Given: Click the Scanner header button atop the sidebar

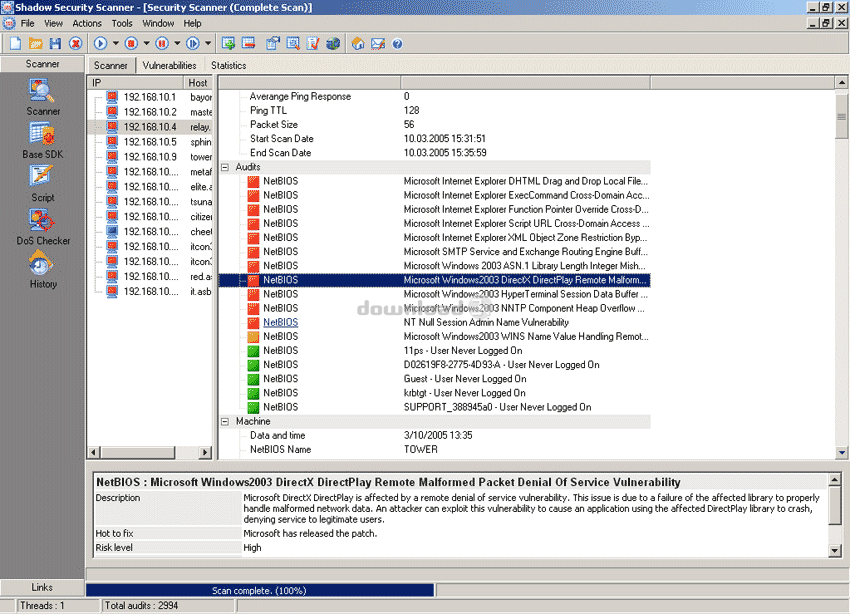Looking at the screenshot, I should click(x=42, y=64).
